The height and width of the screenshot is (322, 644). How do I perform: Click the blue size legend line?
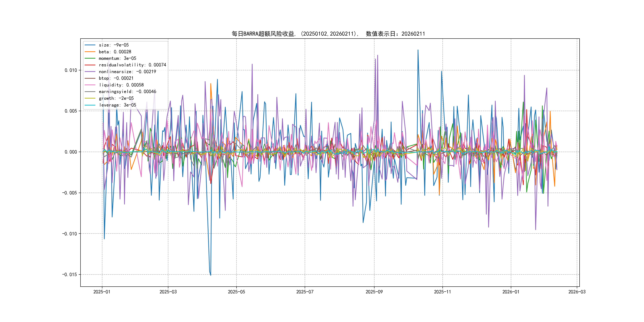pos(90,45)
